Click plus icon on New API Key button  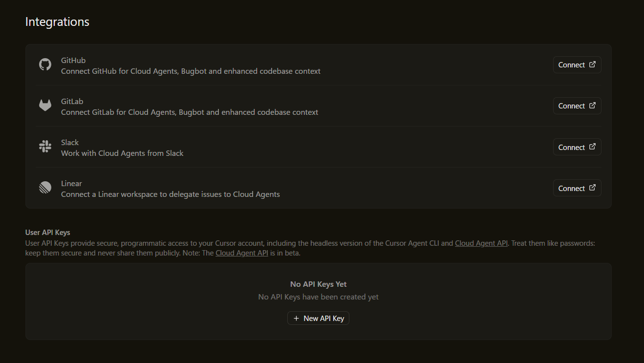pos(296,319)
